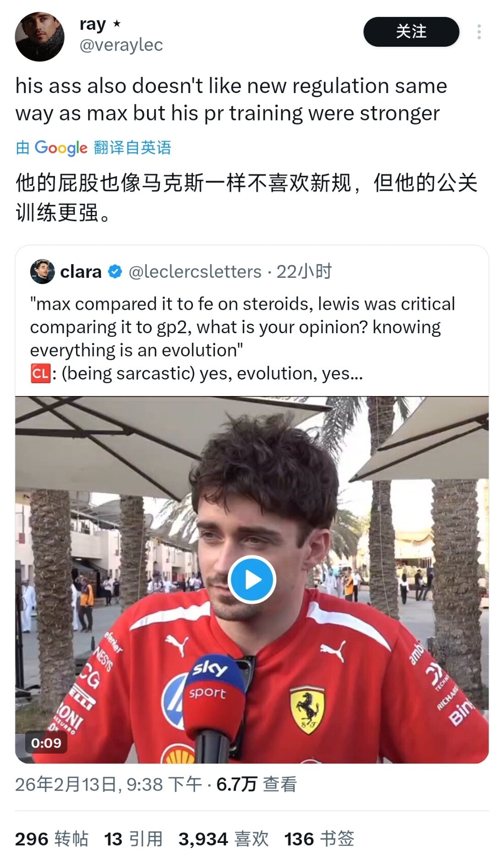Viewport: 504px width, 864px height.
Task: Tap clara's blue verified badge
Action: [115, 272]
